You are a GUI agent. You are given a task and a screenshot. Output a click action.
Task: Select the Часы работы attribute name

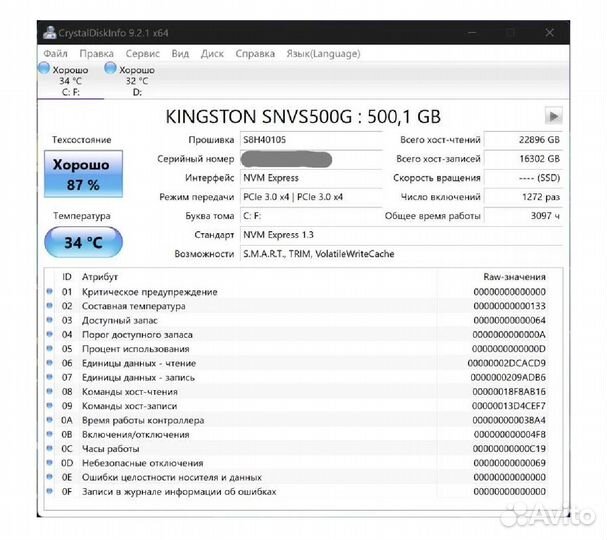coord(110,449)
